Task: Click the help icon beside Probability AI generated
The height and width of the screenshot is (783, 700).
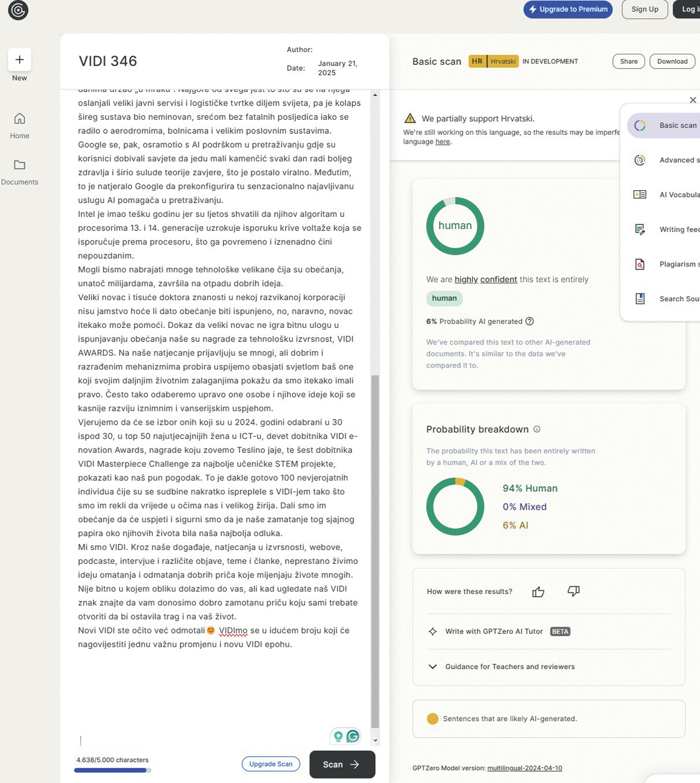Action: coord(529,321)
